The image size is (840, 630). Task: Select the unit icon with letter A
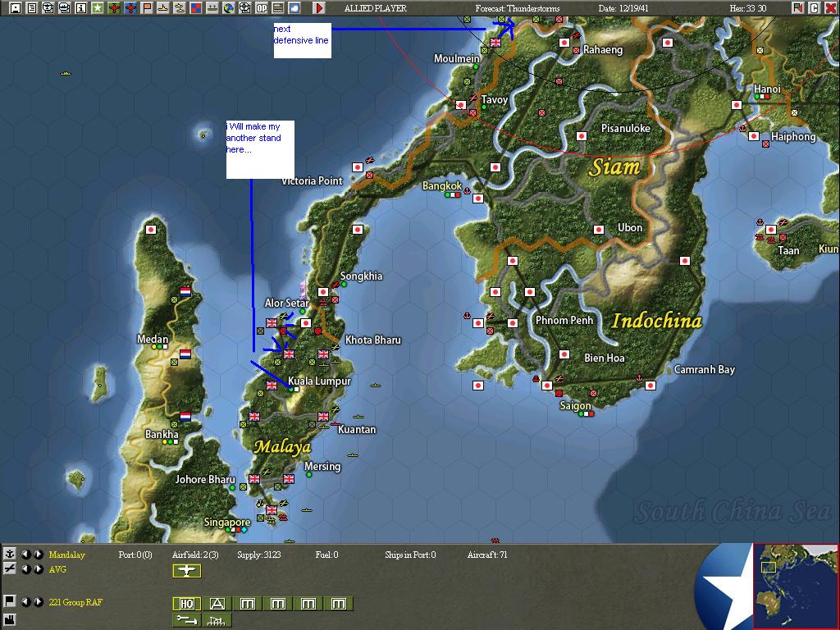pyautogui.click(x=217, y=604)
